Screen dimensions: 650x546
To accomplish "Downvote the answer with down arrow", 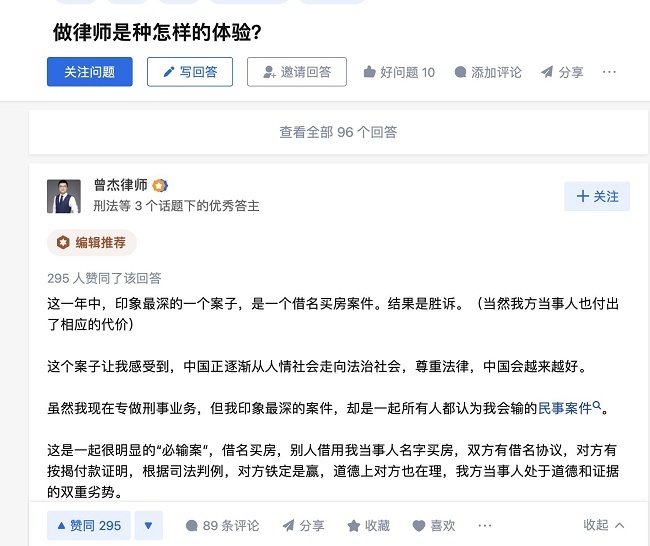I will [x=148, y=525].
